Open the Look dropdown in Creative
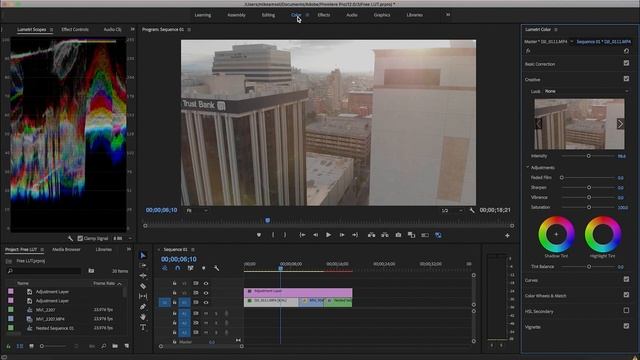Image resolution: width=640 pixels, height=360 pixels. [x=587, y=91]
